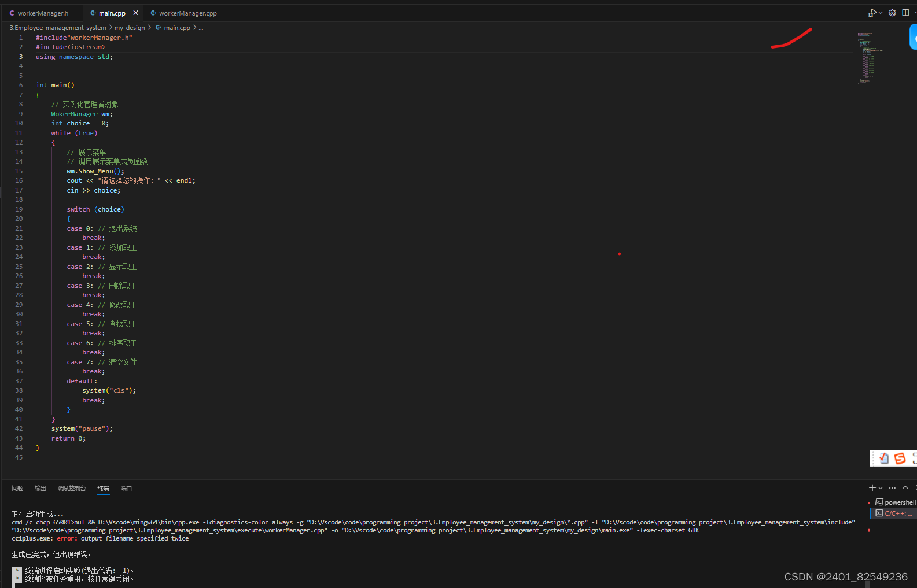Viewport: 917px width, 588px height.
Task: Maximize the terminal panel with up chevron
Action: pos(905,488)
